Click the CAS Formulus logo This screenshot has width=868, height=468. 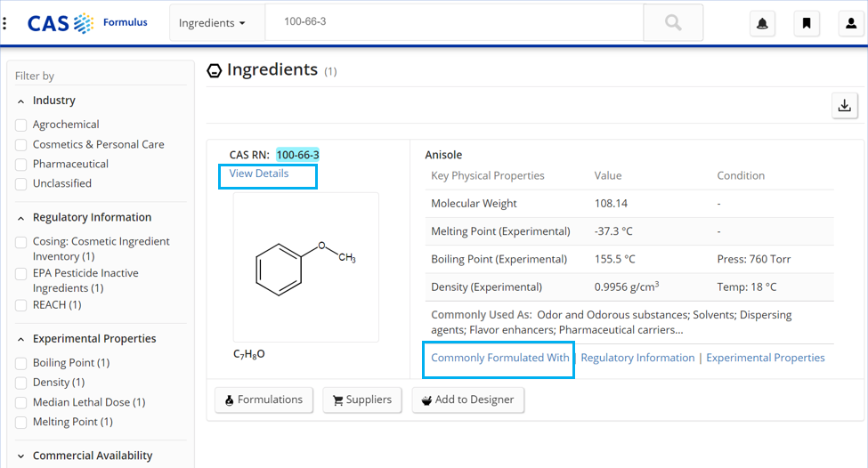(87, 22)
